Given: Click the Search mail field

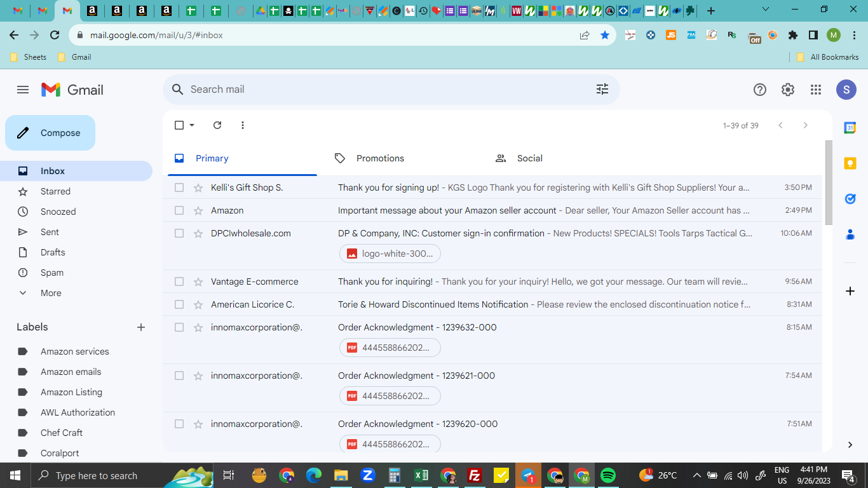Looking at the screenshot, I should pyautogui.click(x=391, y=90).
